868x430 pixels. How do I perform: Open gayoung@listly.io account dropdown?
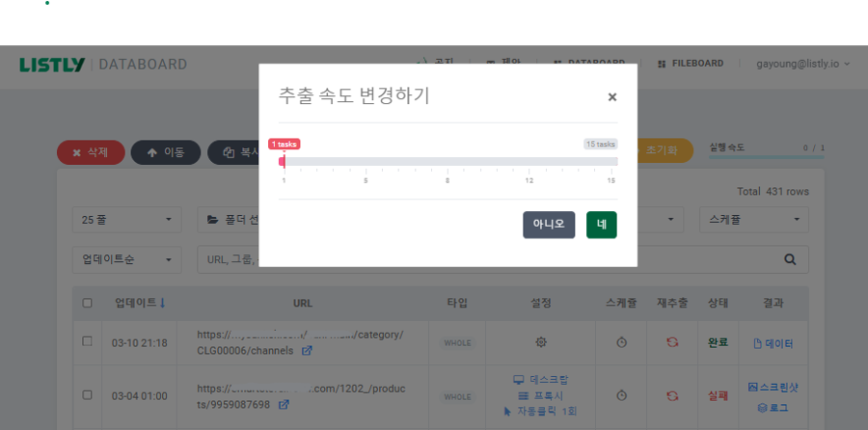(x=802, y=64)
